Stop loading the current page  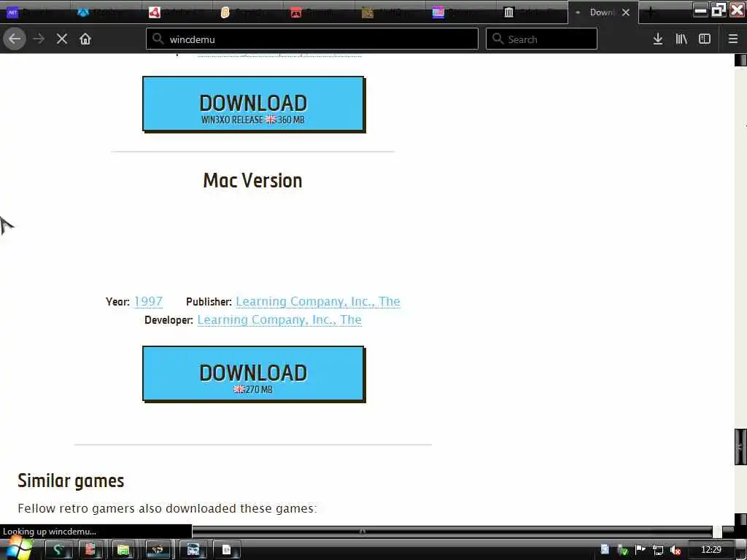(62, 39)
